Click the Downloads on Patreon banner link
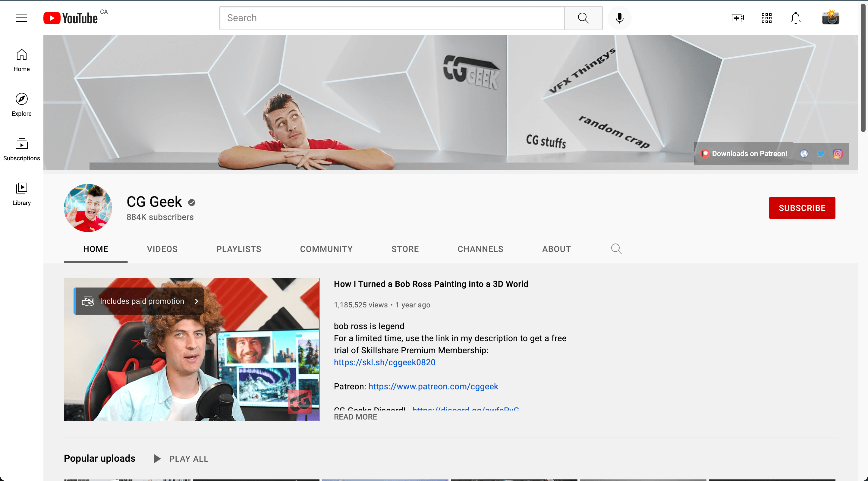The width and height of the screenshot is (868, 481). (x=744, y=154)
